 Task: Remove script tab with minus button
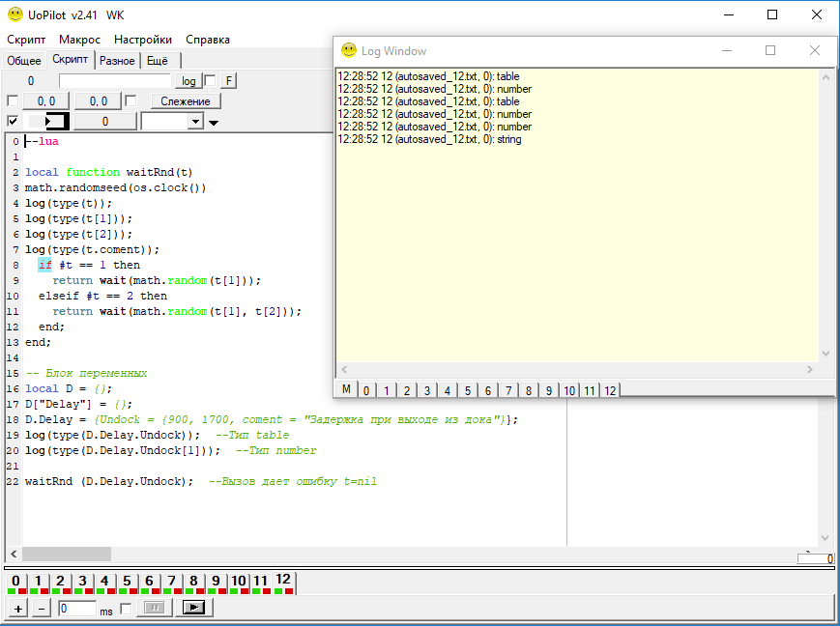(41, 609)
